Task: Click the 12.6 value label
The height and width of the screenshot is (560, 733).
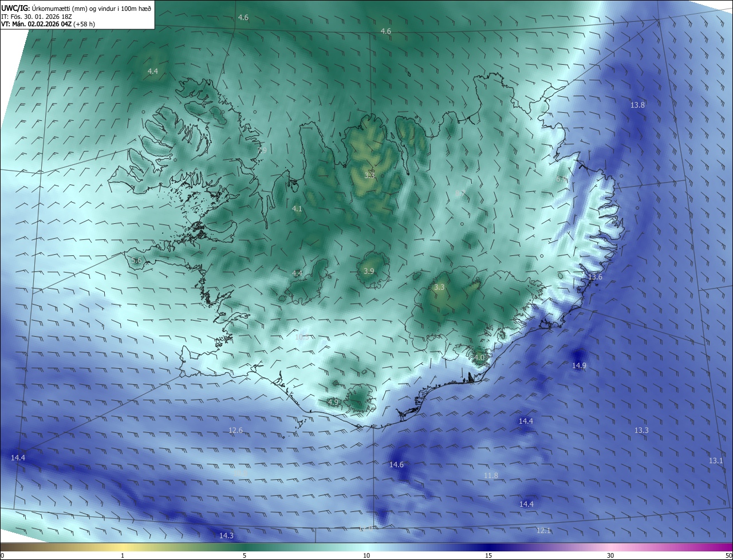Action: (235, 430)
